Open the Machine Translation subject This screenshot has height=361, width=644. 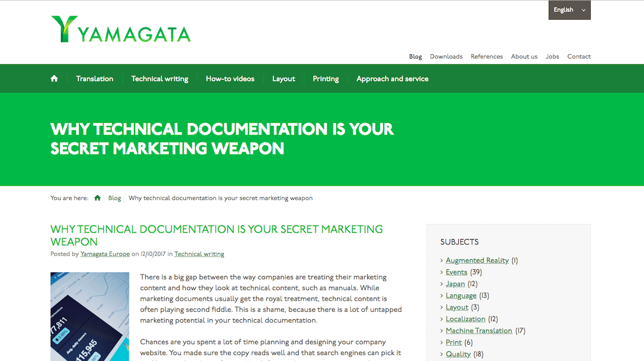(479, 330)
